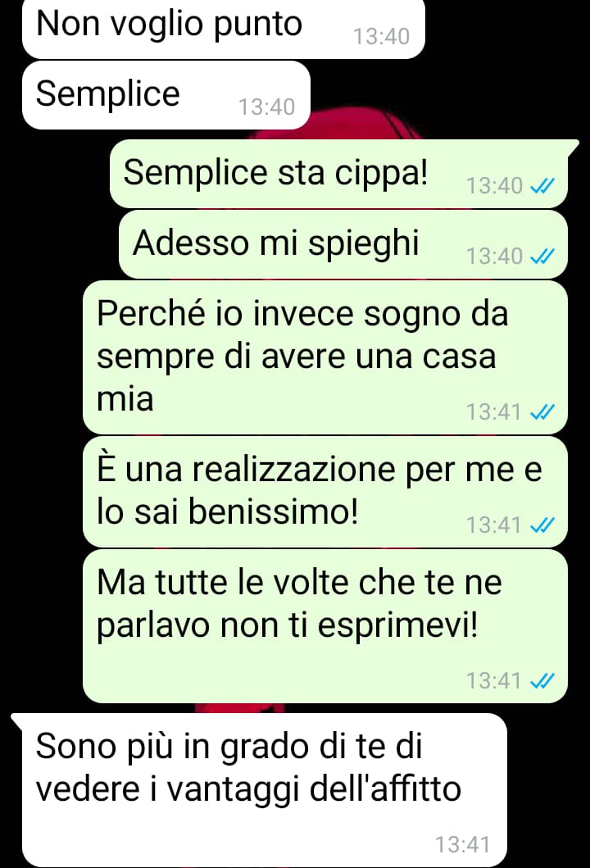This screenshot has height=868, width=590.
Task: Tap the word 'benissimo!' in sent message
Action: pyautogui.click(x=274, y=511)
